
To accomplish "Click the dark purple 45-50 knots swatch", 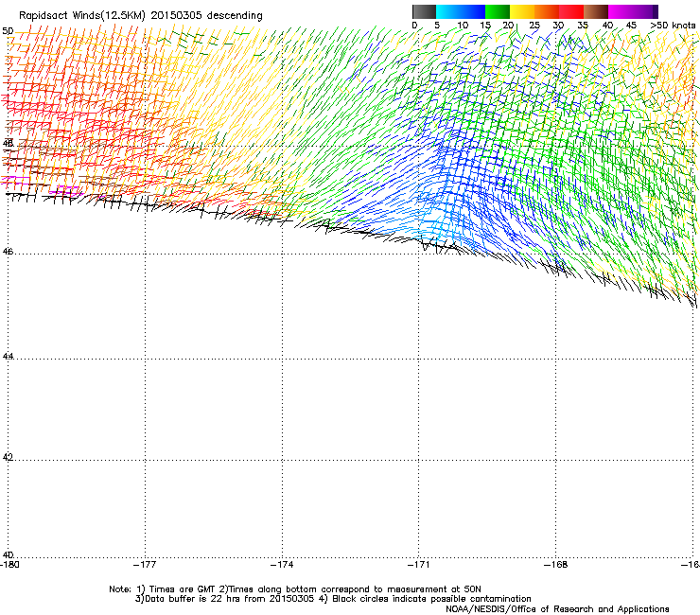I will click(645, 11).
